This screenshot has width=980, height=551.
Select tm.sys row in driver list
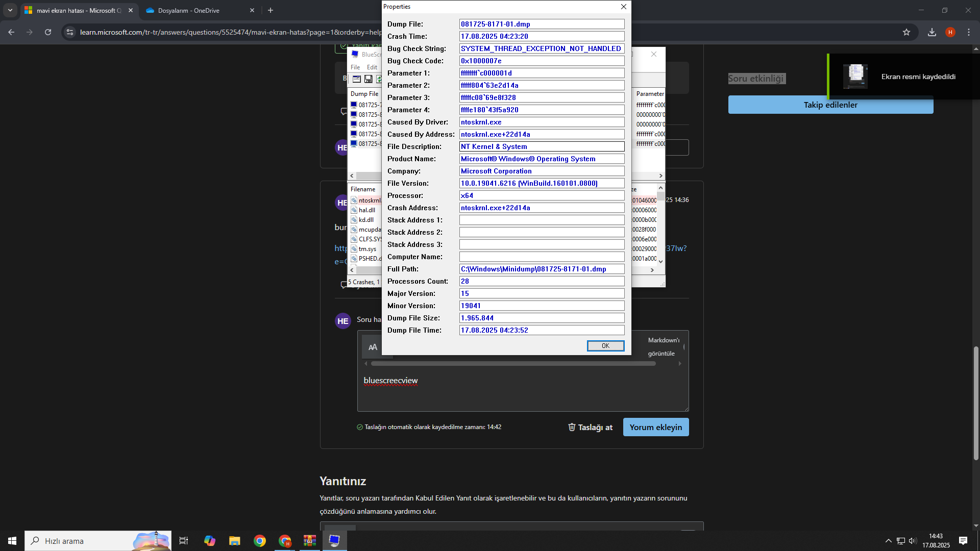pos(366,249)
